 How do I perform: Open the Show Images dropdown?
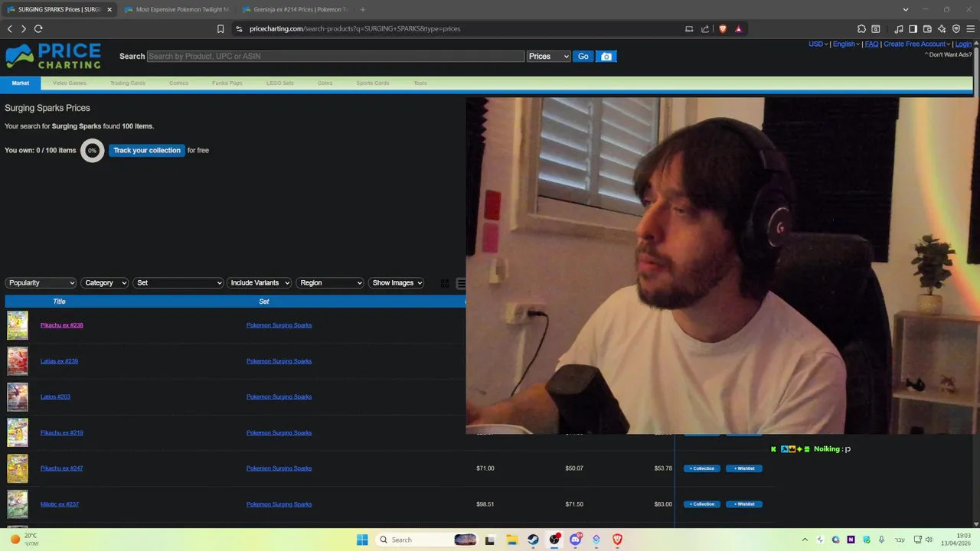point(396,283)
